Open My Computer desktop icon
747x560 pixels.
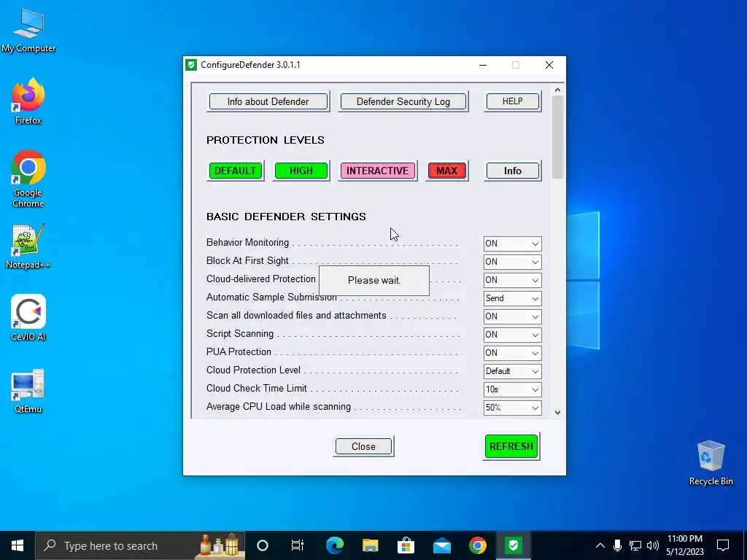[28, 31]
